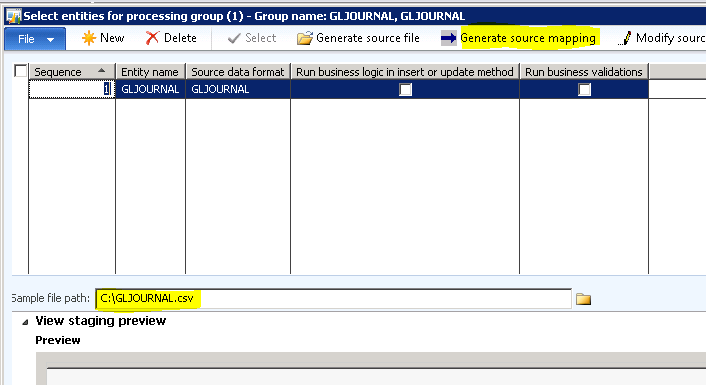Enable Run business logic checkbox for GLJOURNAL

coord(405,90)
